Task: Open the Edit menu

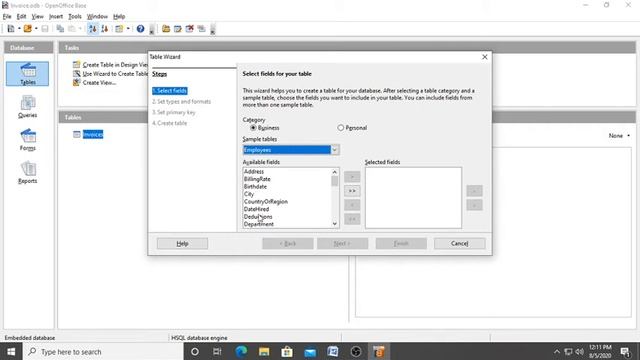Action: [x=21, y=16]
